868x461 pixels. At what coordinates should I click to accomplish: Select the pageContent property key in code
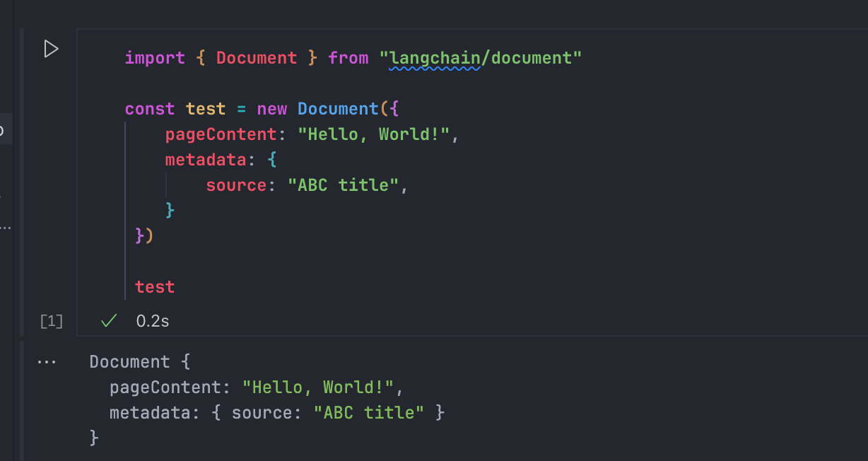click(221, 134)
